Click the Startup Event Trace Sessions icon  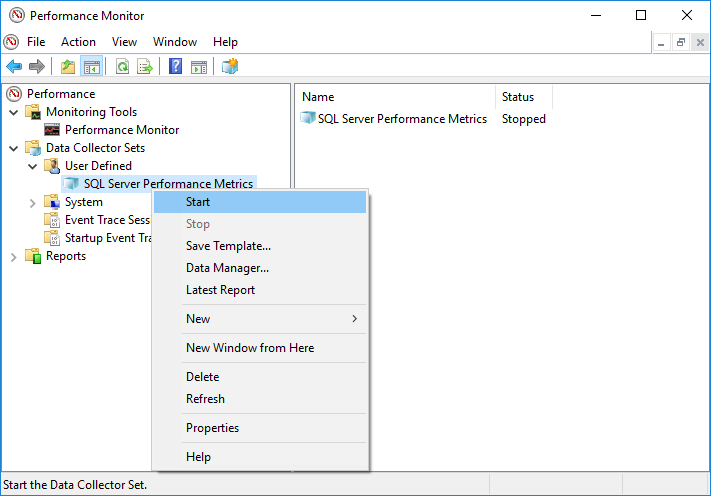52,238
